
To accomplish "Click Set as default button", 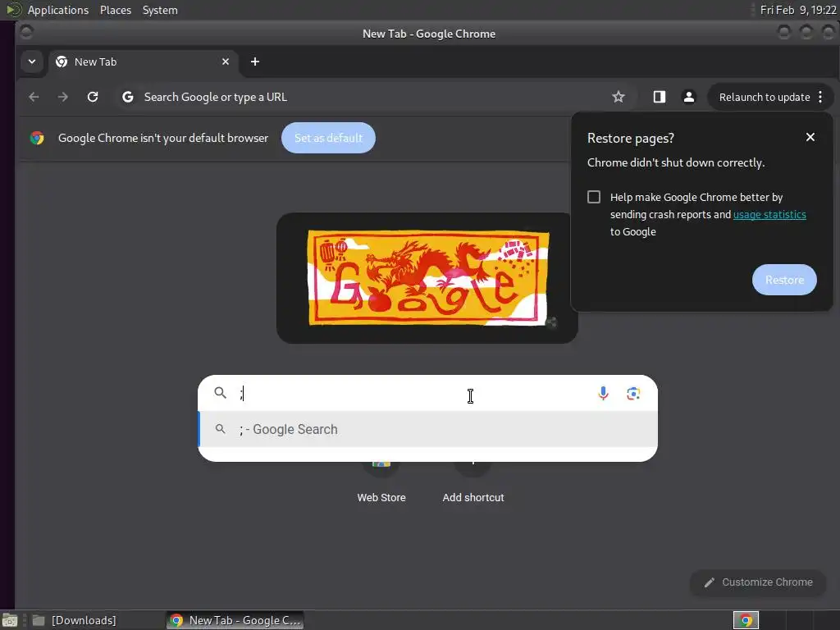I will click(328, 138).
